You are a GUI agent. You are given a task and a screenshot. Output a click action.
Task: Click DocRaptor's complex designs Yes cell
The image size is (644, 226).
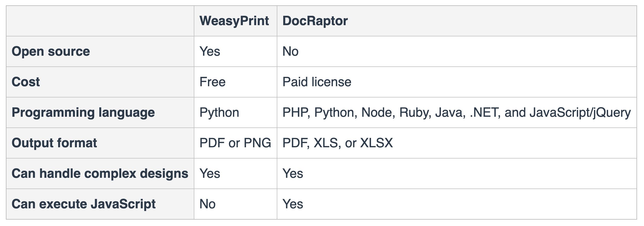(x=293, y=174)
